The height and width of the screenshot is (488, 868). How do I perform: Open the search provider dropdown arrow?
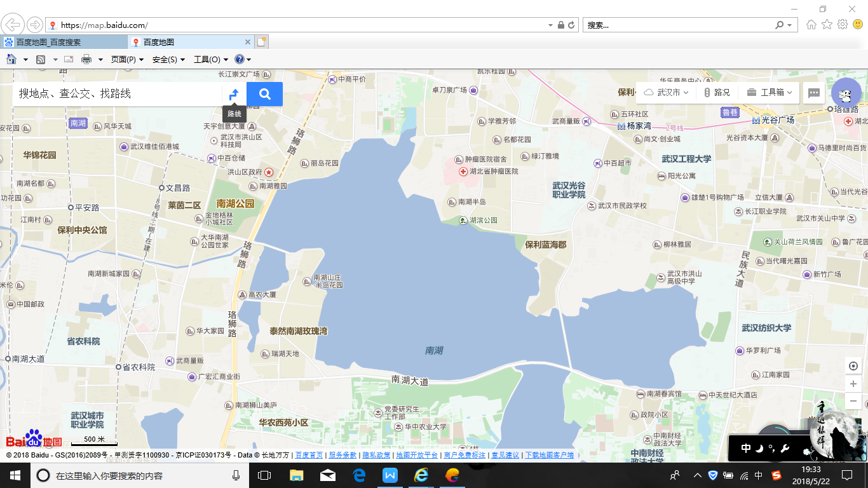[x=790, y=25]
